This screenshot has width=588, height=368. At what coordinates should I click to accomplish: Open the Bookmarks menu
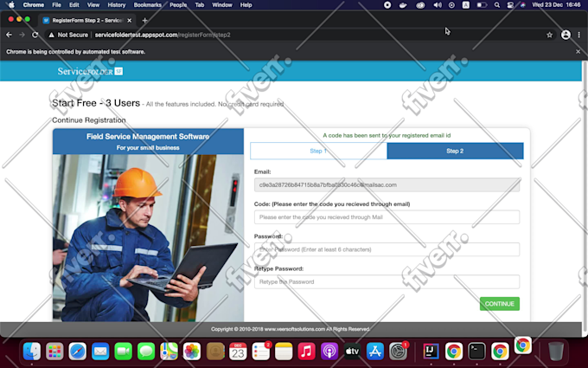point(148,5)
